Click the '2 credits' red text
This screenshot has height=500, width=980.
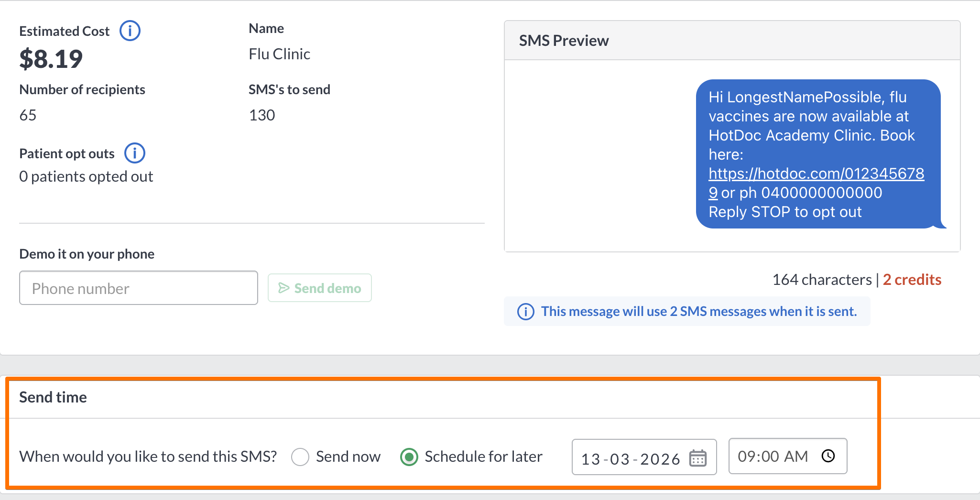tap(912, 280)
